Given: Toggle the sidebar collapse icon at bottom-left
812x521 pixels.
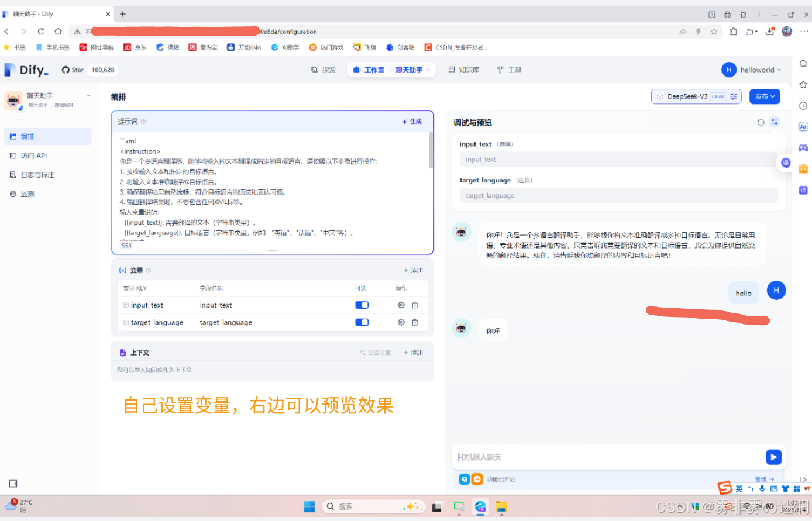Looking at the screenshot, I should click(x=13, y=484).
